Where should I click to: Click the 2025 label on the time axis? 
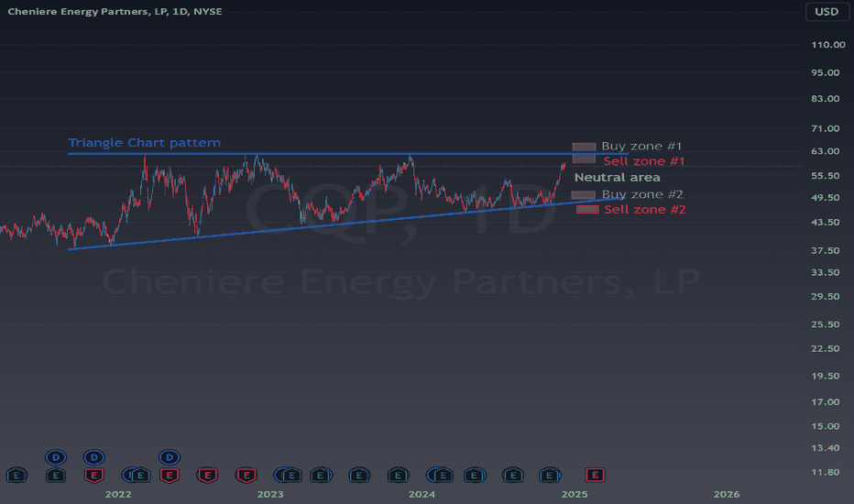point(575,494)
